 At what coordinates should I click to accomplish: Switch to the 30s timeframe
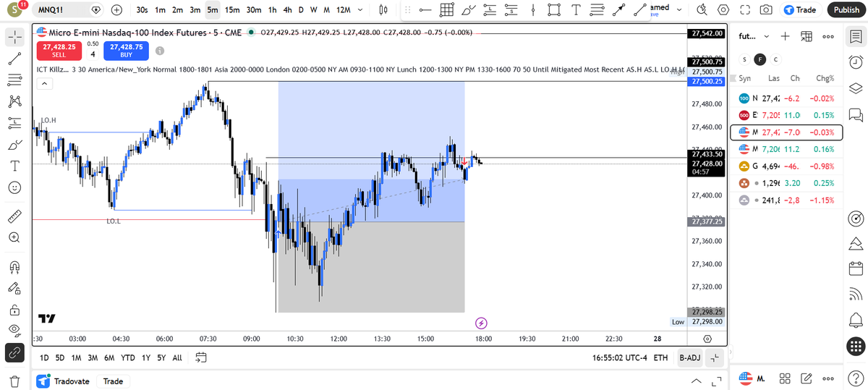142,10
